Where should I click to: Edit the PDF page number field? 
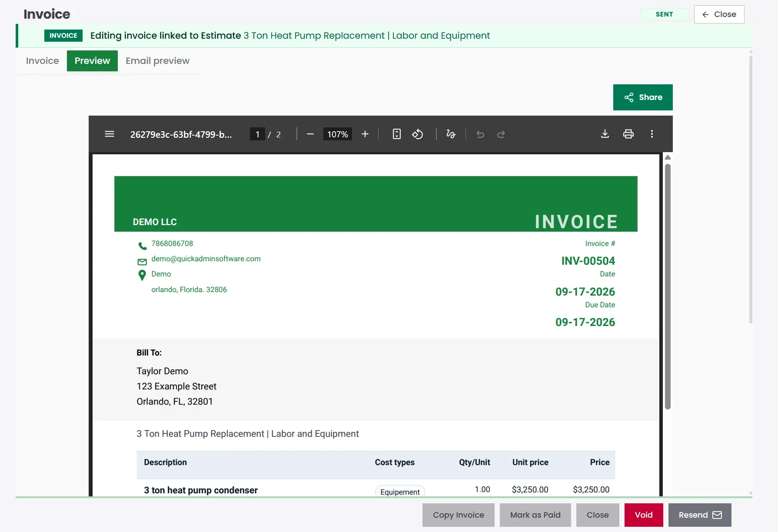257,134
